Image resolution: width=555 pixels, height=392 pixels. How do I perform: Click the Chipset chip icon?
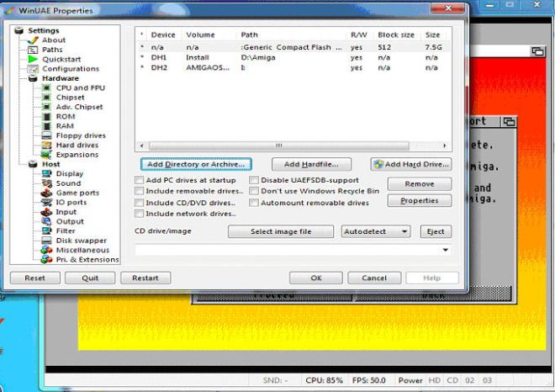[x=46, y=98]
